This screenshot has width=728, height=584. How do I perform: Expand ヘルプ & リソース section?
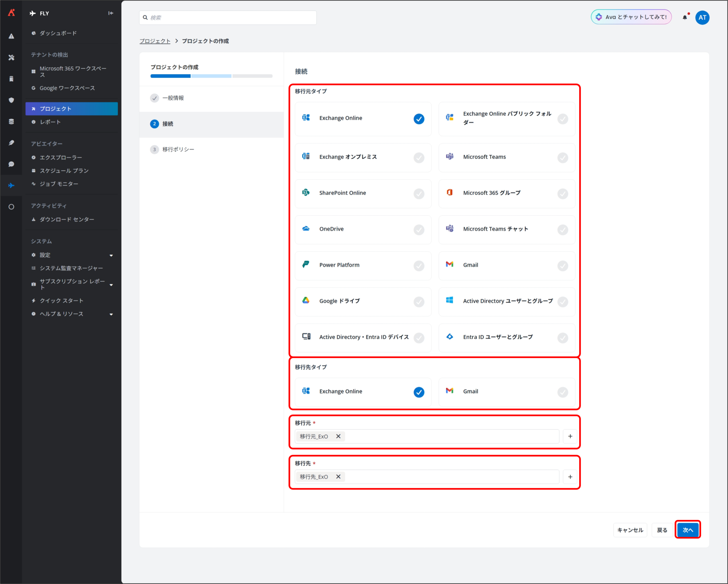coord(111,314)
